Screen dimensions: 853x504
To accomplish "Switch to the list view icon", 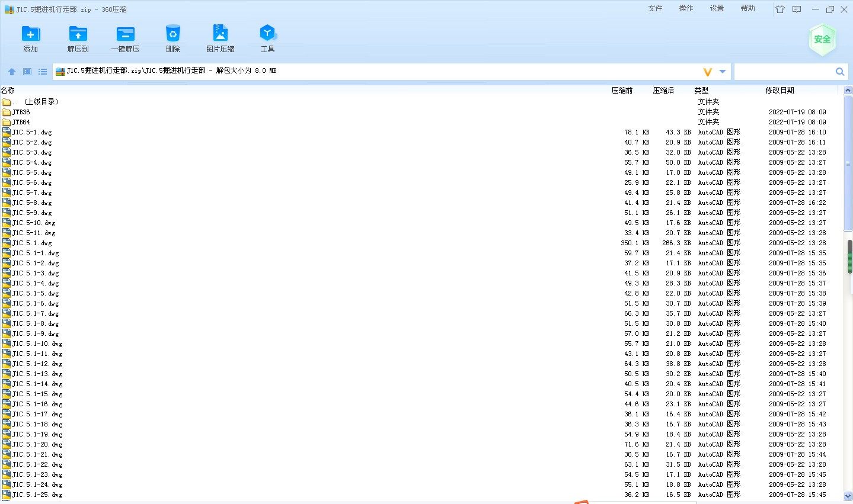I will [x=43, y=72].
